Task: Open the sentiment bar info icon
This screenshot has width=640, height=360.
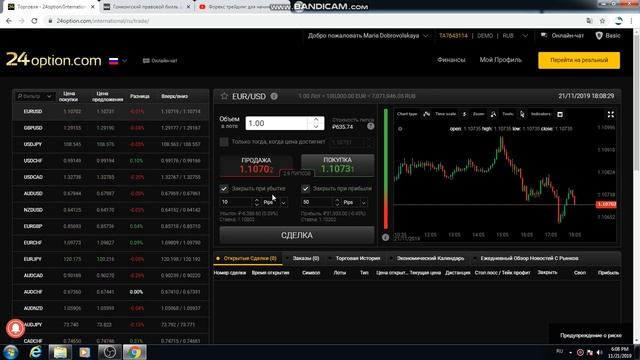Action: (x=385, y=237)
